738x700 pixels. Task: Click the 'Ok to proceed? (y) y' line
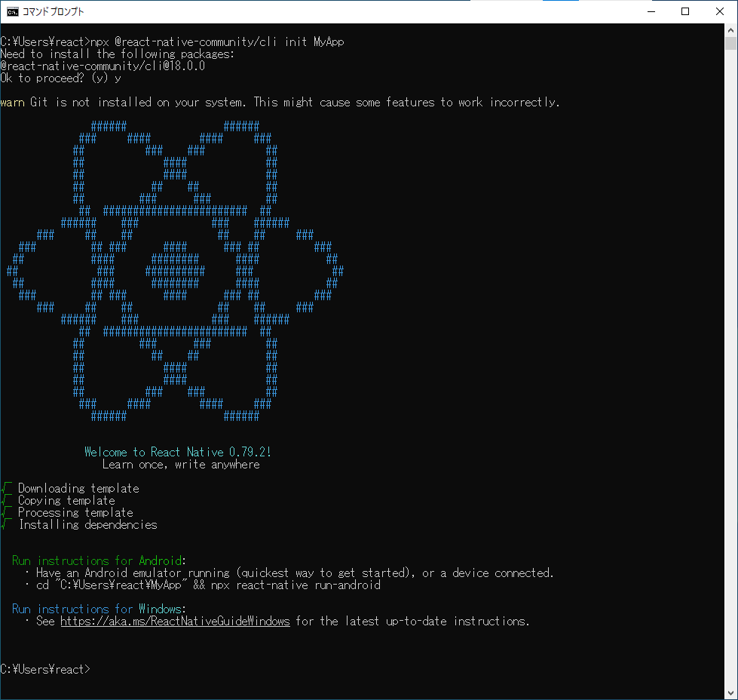[x=61, y=78]
